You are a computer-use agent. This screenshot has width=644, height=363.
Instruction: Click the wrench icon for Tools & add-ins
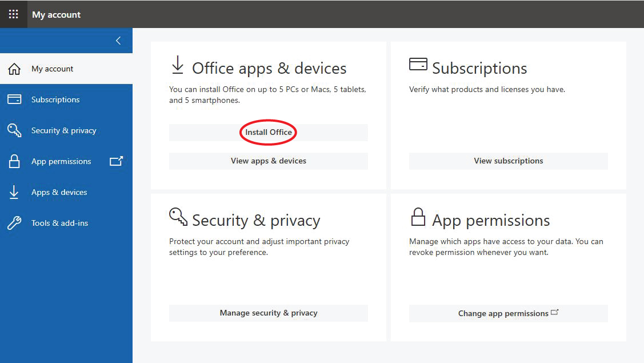tap(14, 223)
